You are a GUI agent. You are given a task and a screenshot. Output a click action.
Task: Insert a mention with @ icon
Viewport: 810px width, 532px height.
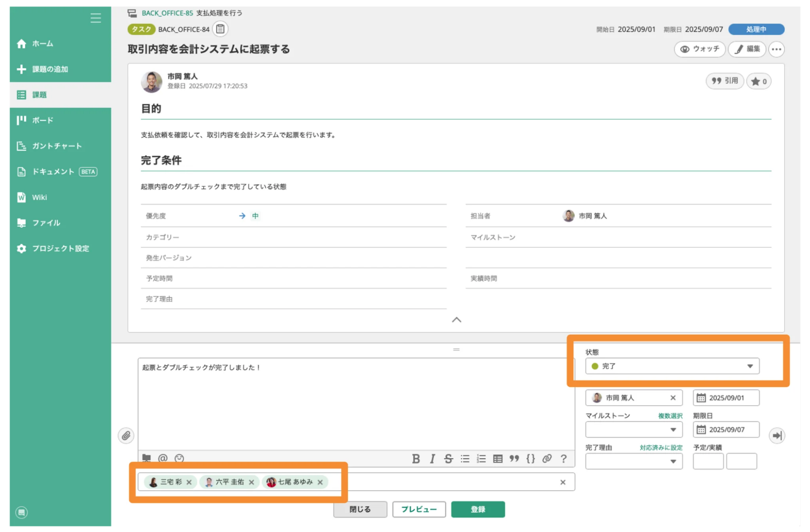click(163, 458)
